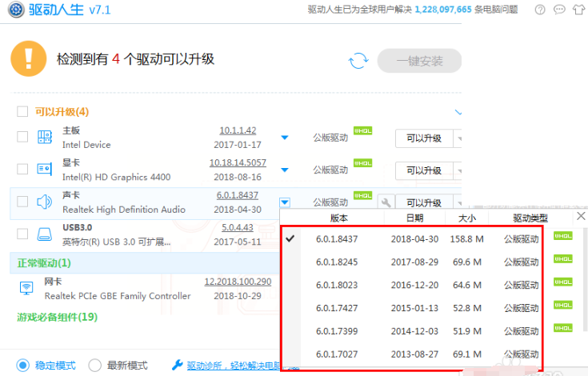The height and width of the screenshot is (376, 588).
Task: Click the refresh/rescan drivers icon
Action: 358,61
